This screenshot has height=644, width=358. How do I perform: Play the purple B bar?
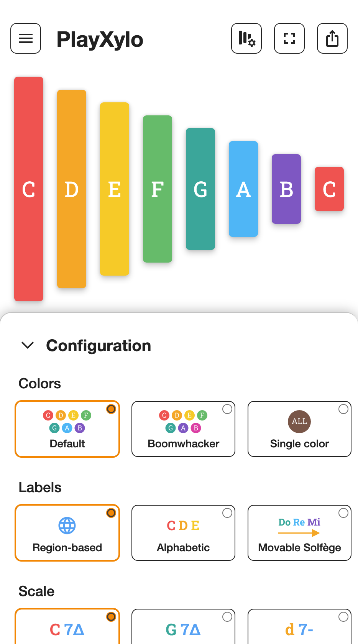click(286, 189)
